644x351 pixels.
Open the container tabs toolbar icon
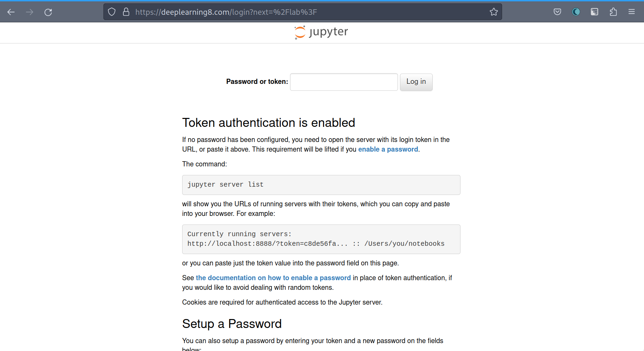coord(595,12)
